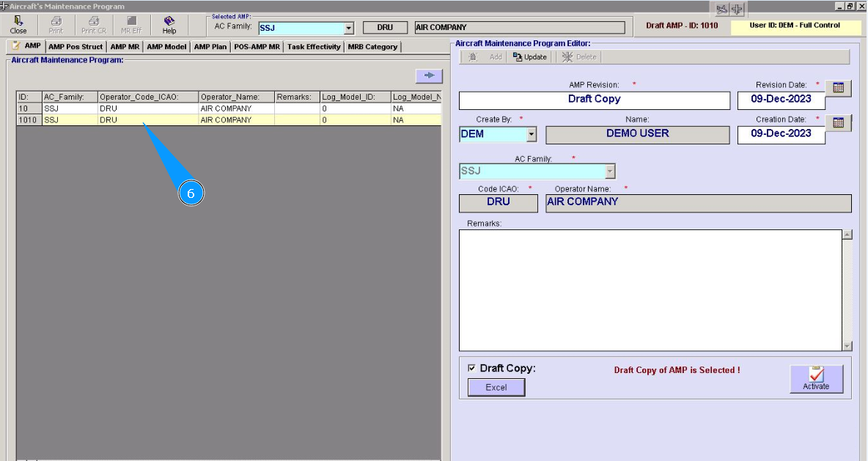Click the Remarks scrollbar up arrow
This screenshot has width=868, height=461.
[847, 235]
